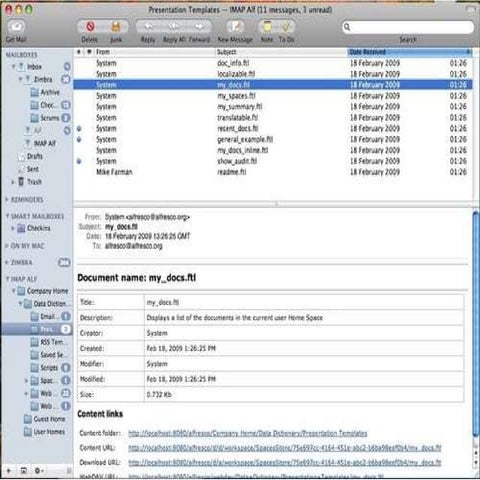480x480 pixels.
Task: Open the Scripts folder
Action: click(x=49, y=368)
